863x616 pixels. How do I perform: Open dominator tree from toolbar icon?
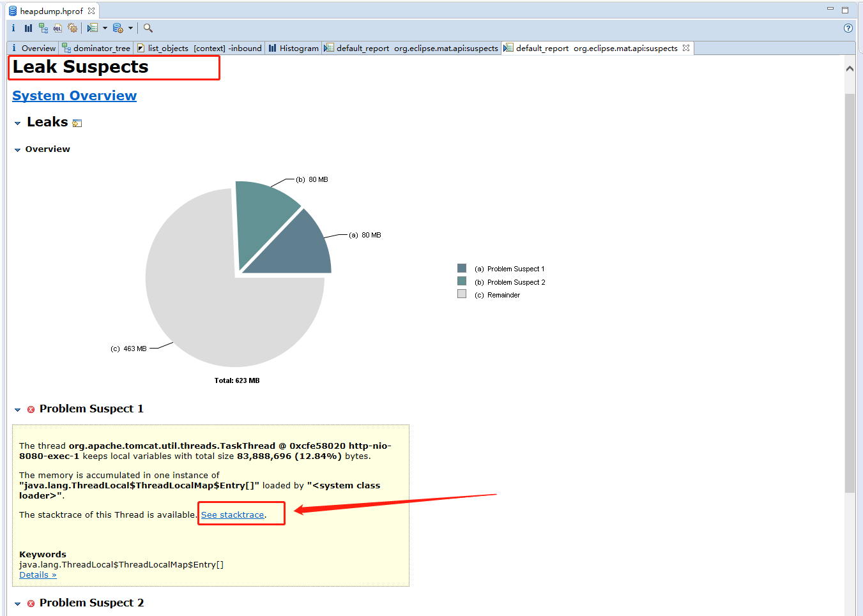(43, 28)
